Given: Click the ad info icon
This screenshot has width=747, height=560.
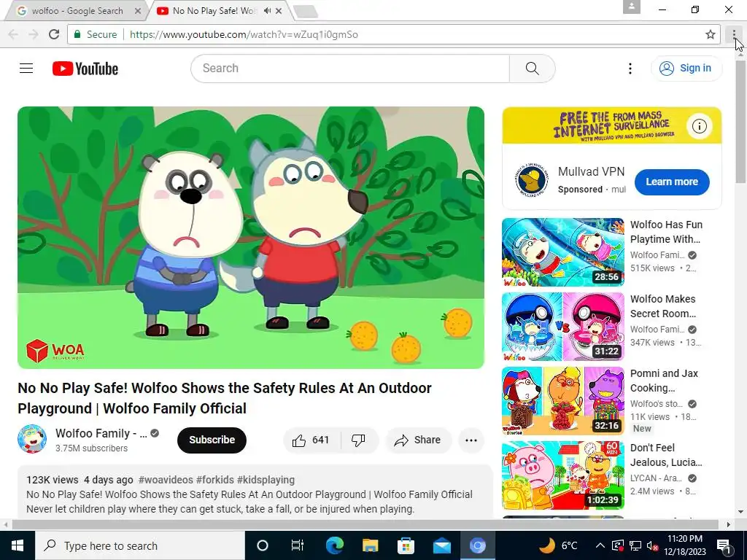Looking at the screenshot, I should 700,126.
